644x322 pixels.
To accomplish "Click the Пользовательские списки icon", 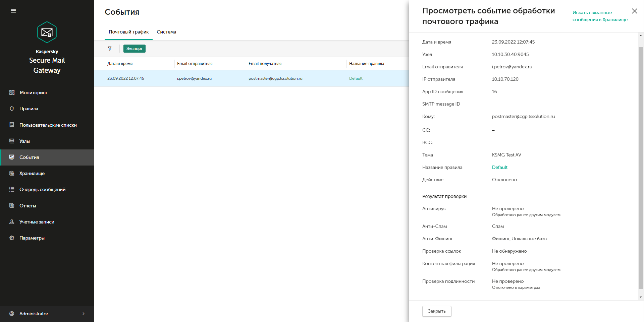I will [x=12, y=125].
